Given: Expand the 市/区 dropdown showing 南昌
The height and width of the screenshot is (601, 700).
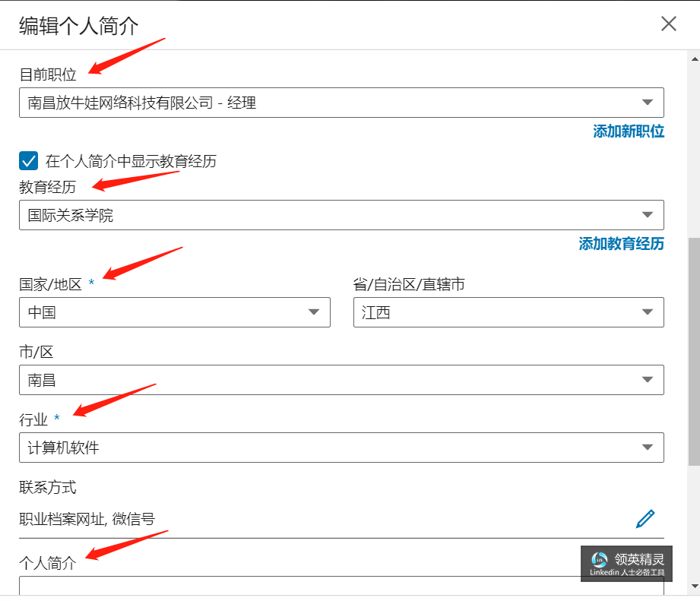Looking at the screenshot, I should coord(340,380).
